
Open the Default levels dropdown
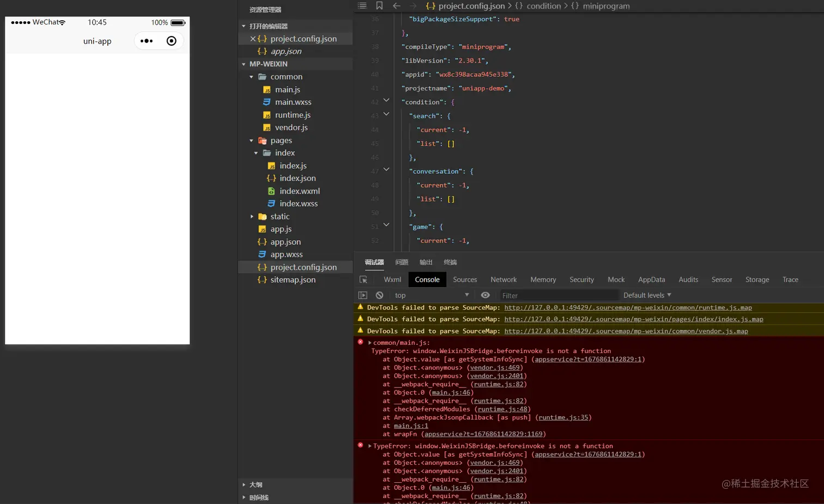coord(647,295)
